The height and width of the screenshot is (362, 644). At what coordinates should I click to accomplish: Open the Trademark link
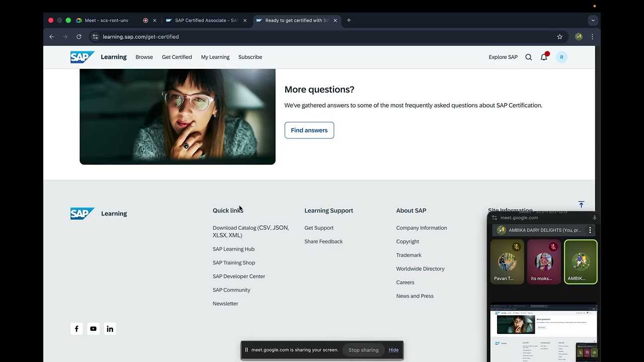click(x=409, y=255)
